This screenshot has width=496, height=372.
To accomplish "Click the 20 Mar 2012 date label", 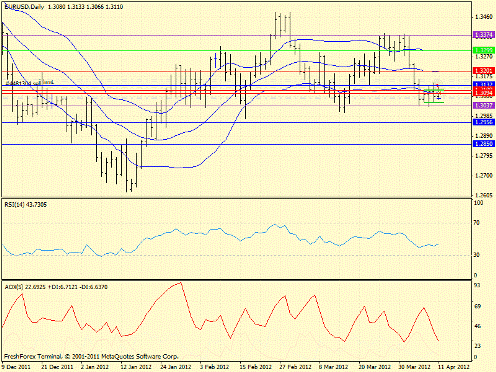I will (375, 367).
